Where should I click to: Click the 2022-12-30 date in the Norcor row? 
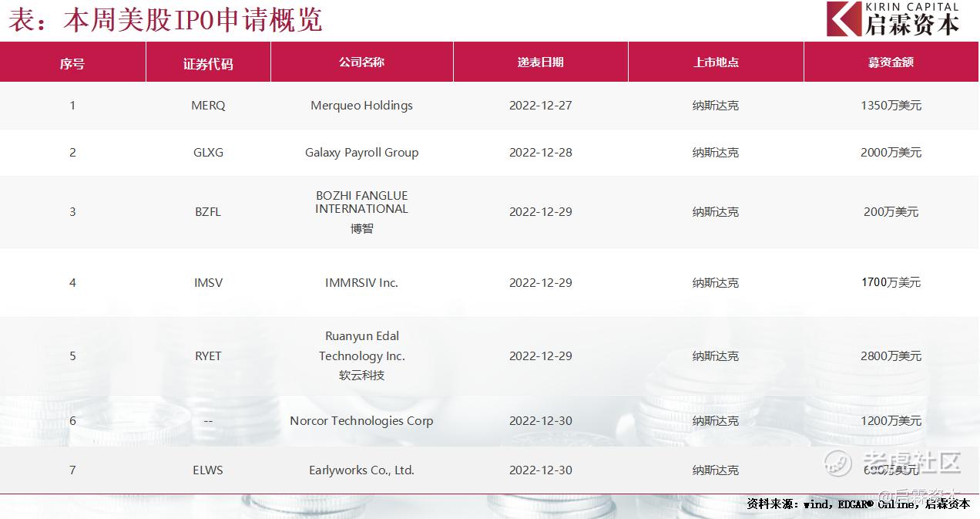click(541, 421)
